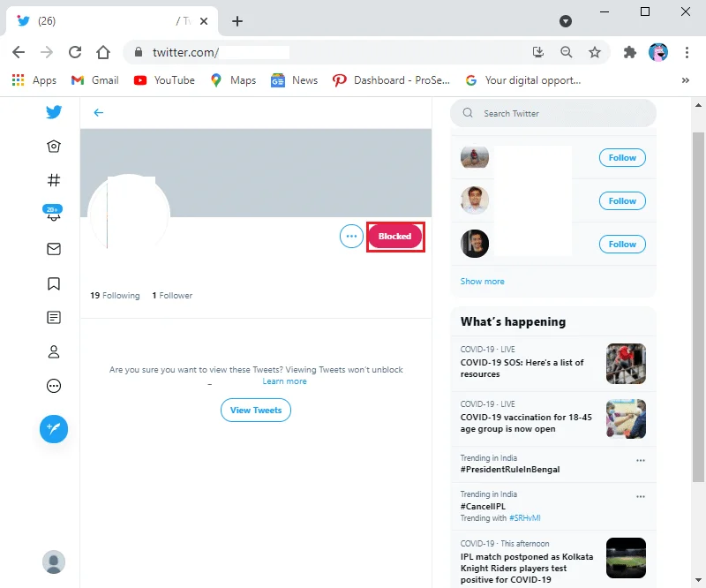Viewport: 706px width, 588px height.
Task: Open the Lists icon in sidebar
Action: 54,318
